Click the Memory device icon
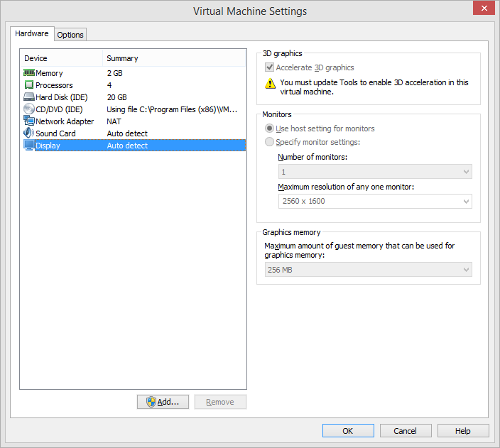 point(29,73)
